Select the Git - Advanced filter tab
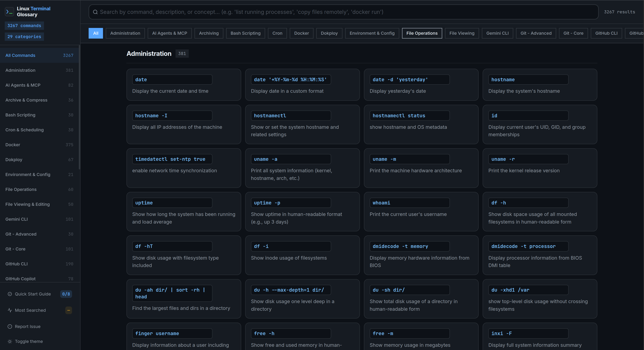This screenshot has width=644, height=350. tap(536, 33)
